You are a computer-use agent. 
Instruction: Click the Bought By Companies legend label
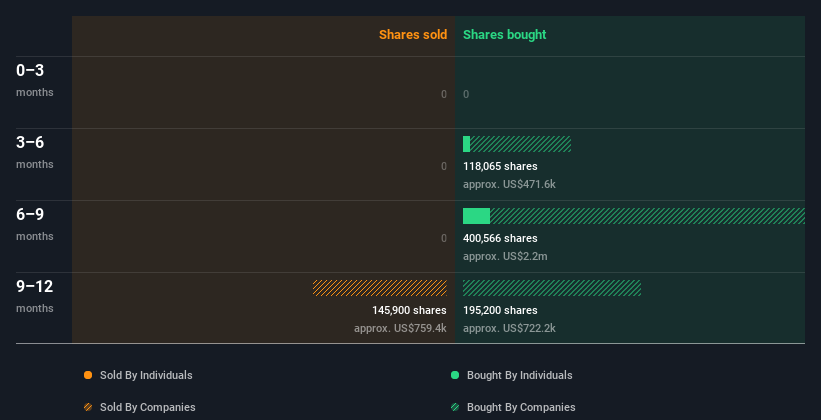[x=521, y=407]
